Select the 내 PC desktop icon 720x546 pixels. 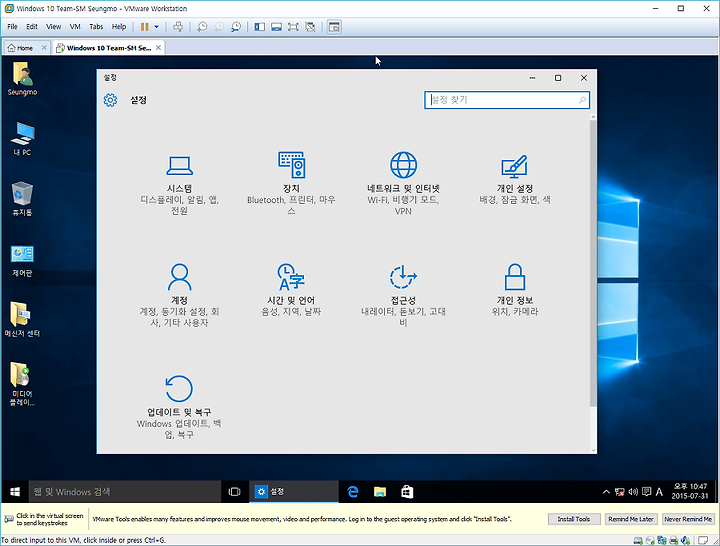22,139
